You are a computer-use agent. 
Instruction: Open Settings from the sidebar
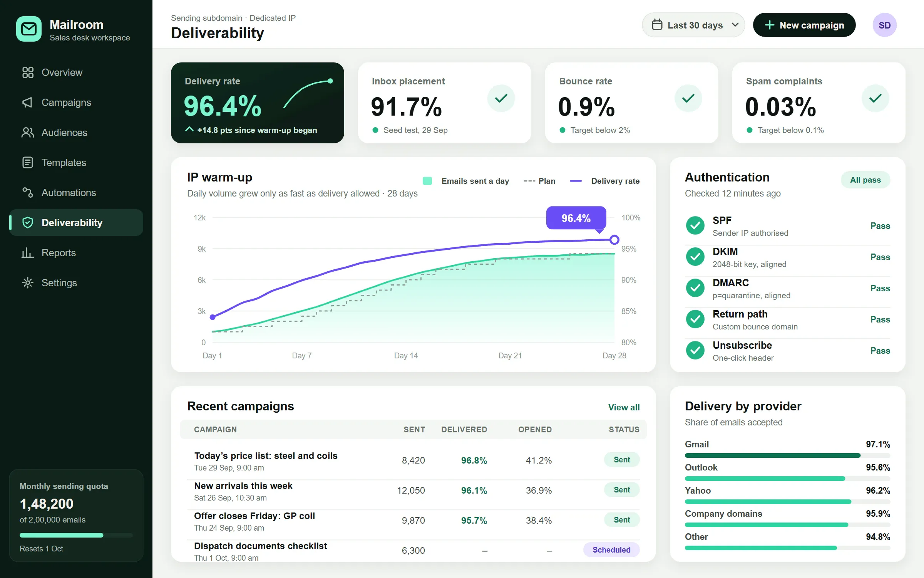click(x=76, y=283)
